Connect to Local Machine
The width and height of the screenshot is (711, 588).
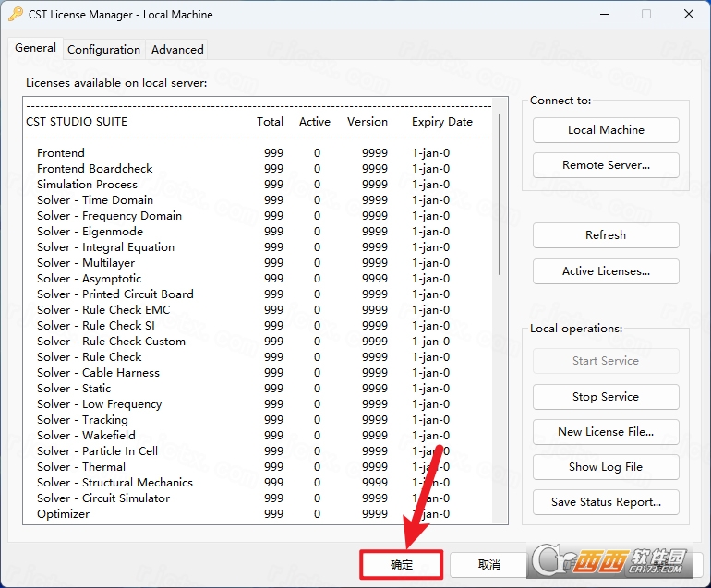pos(606,130)
